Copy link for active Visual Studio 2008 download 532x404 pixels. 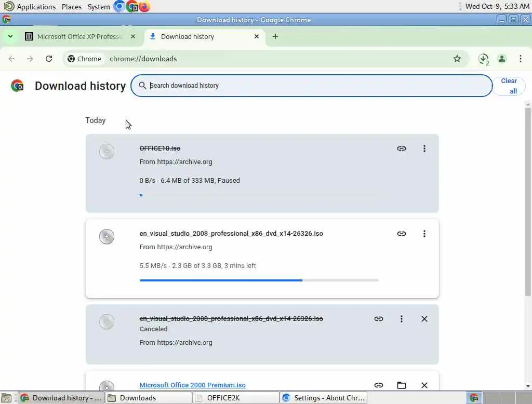[x=402, y=234]
